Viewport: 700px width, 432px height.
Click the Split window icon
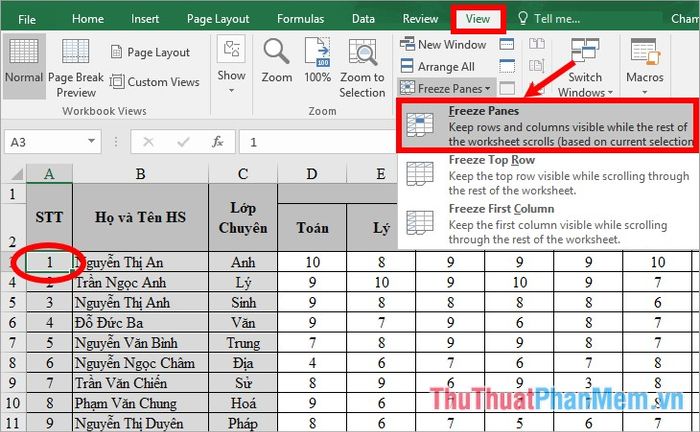[x=507, y=44]
